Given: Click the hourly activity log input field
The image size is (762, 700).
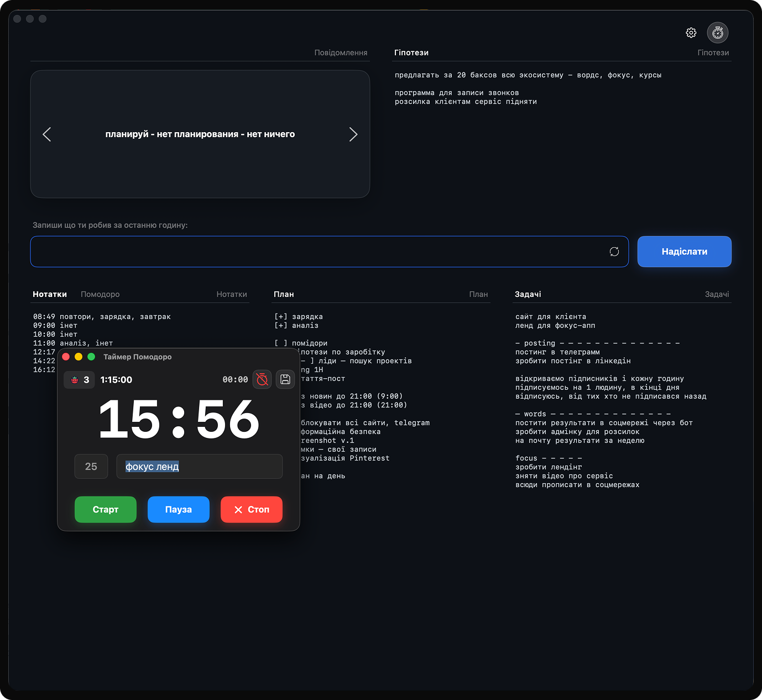Looking at the screenshot, I should [x=318, y=252].
